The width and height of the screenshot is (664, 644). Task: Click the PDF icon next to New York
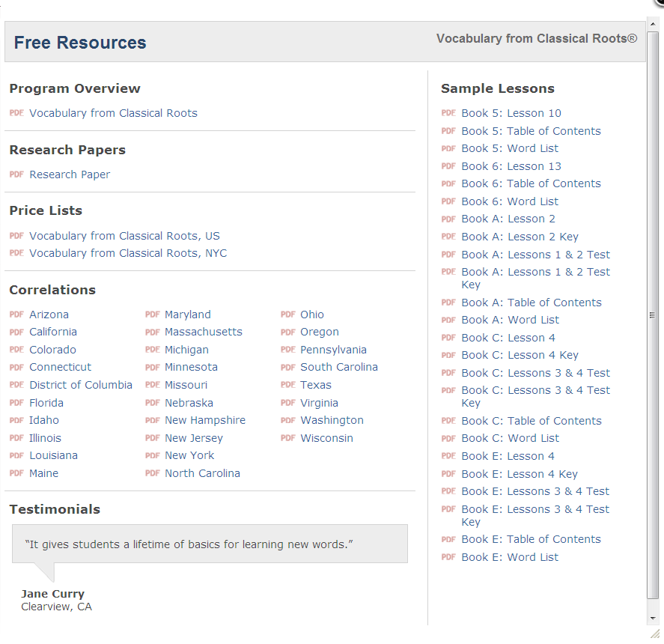152,455
